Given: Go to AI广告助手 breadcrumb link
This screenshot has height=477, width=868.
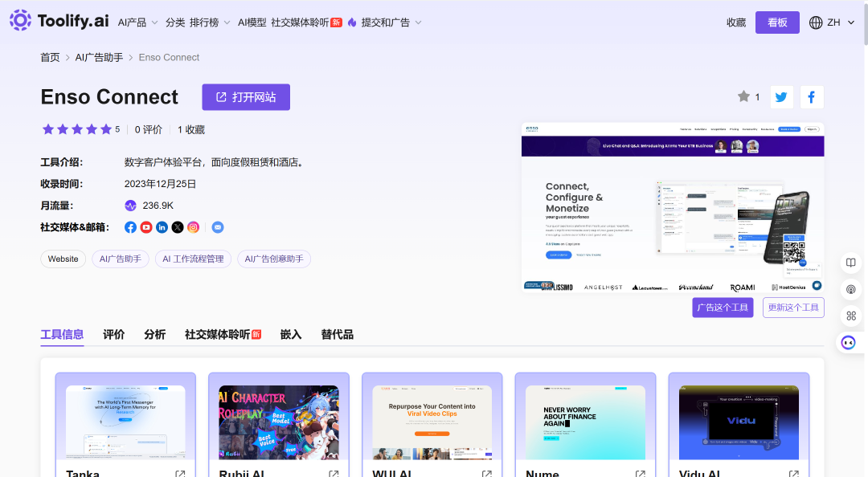Looking at the screenshot, I should (99, 58).
